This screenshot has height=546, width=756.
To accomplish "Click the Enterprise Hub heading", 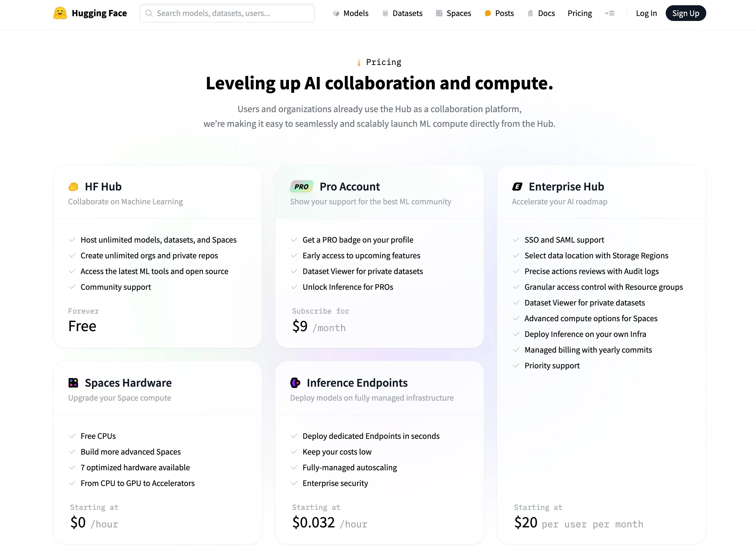I will (x=566, y=187).
